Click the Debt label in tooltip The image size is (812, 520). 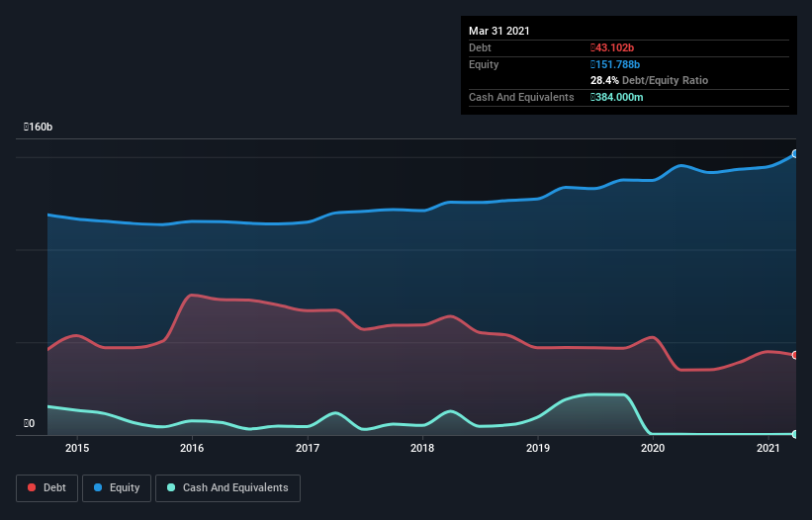pos(480,47)
